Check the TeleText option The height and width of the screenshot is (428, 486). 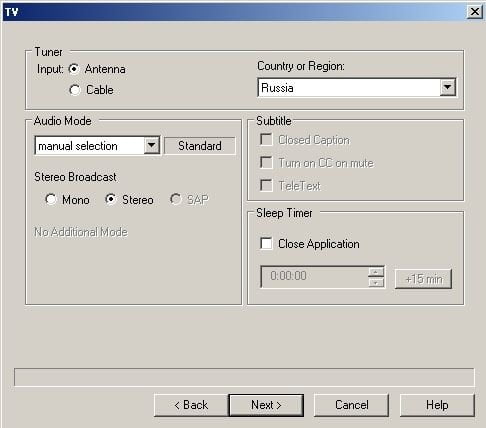tap(266, 185)
